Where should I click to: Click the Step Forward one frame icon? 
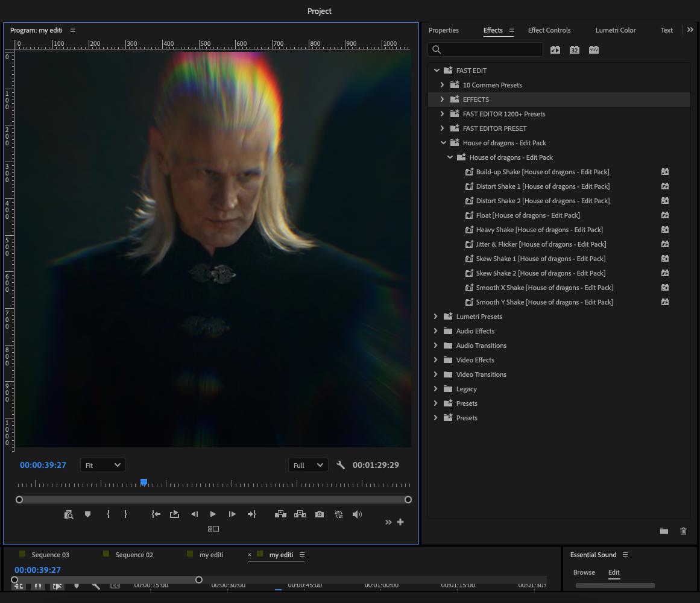[232, 514]
